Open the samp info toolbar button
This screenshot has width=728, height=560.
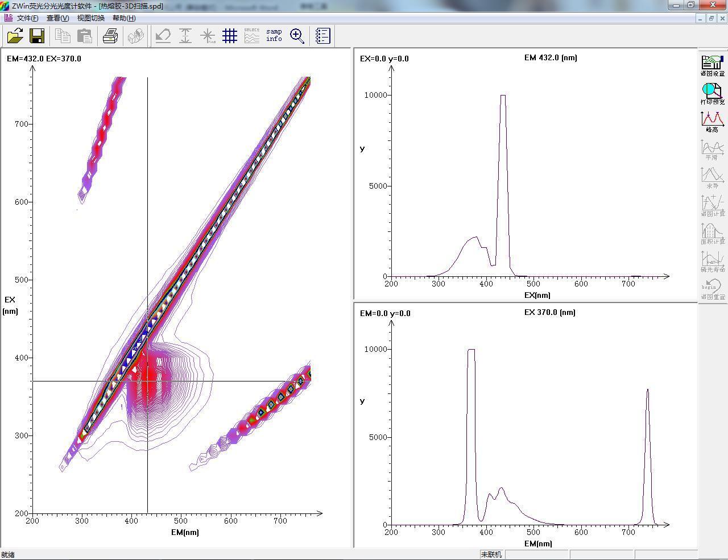(274, 36)
